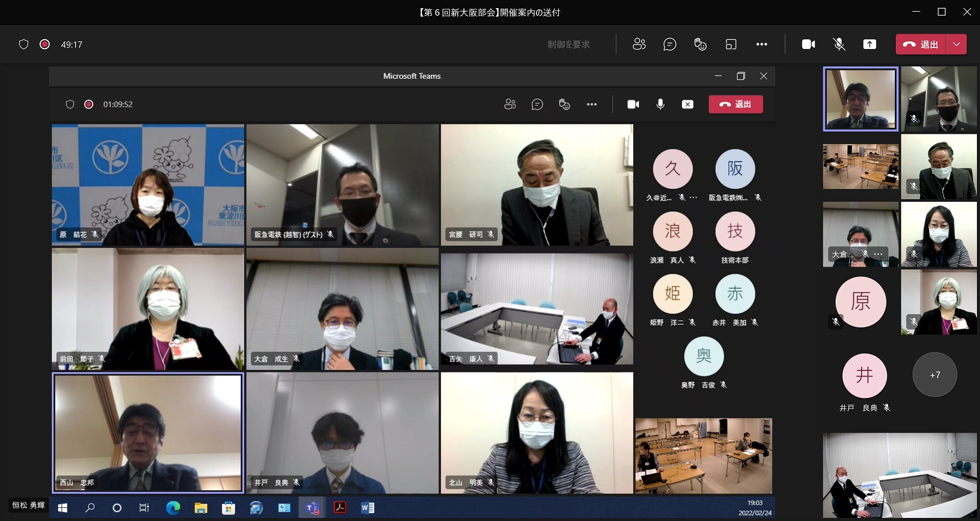Screen dimensions: 980x521
Task: Click the red 退出 leave button
Action: [921, 44]
